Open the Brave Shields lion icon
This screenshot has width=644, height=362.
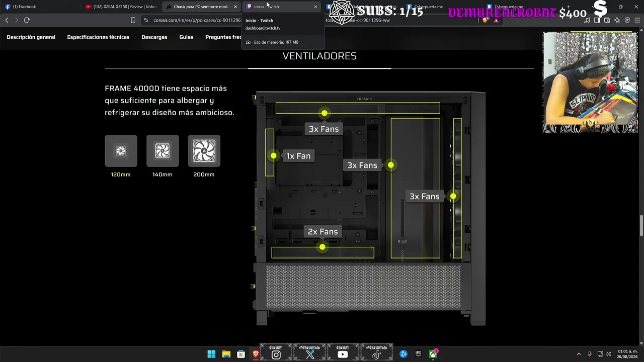(485, 20)
